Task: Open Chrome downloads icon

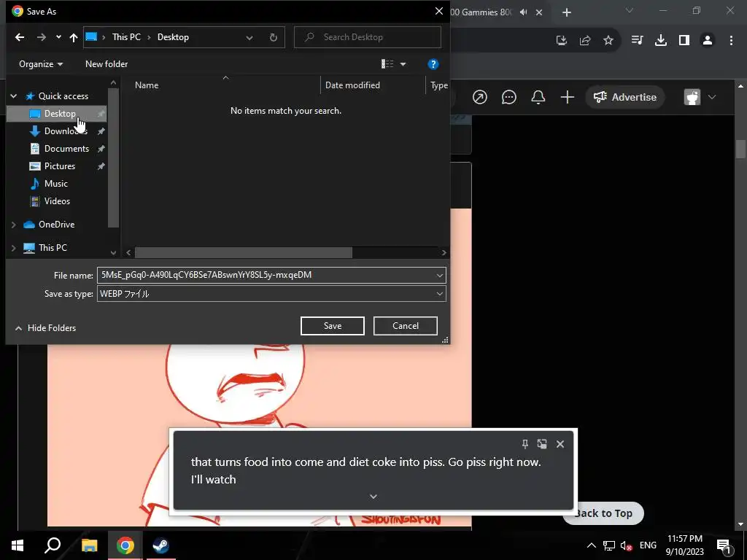Action: click(661, 41)
